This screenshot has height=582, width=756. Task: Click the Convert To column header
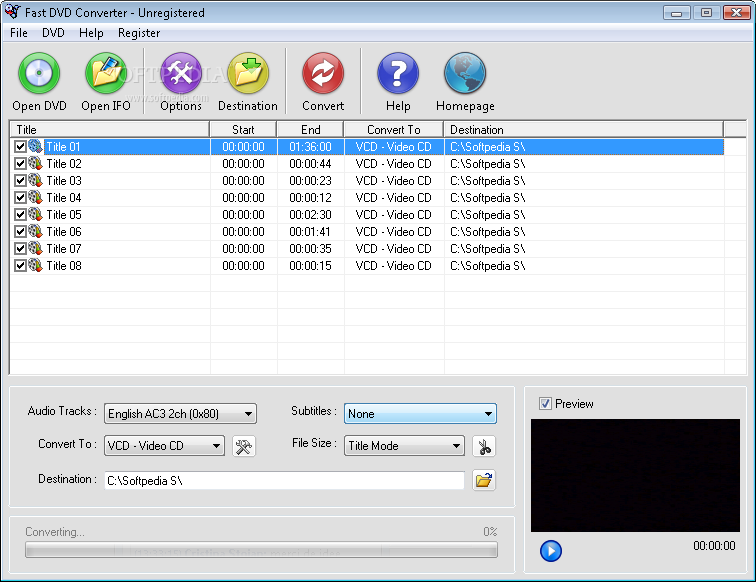pyautogui.click(x=394, y=129)
